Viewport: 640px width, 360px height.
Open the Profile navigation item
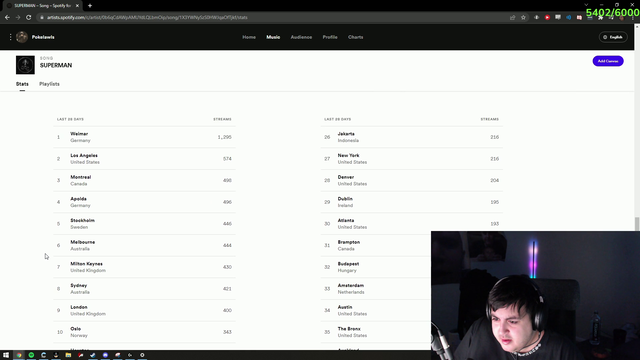(x=330, y=37)
